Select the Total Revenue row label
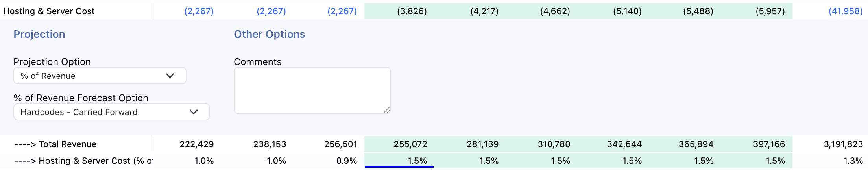868x170 pixels. point(55,144)
